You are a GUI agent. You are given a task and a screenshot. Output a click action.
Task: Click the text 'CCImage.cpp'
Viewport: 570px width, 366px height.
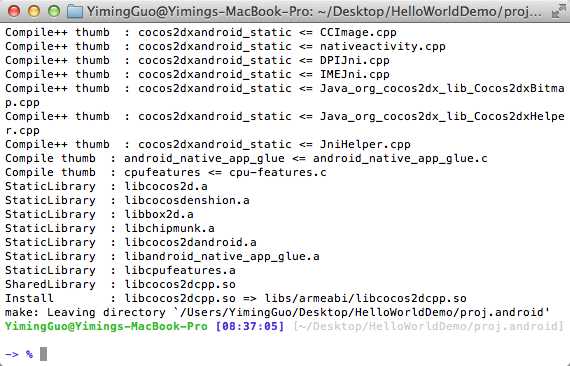[x=358, y=32]
